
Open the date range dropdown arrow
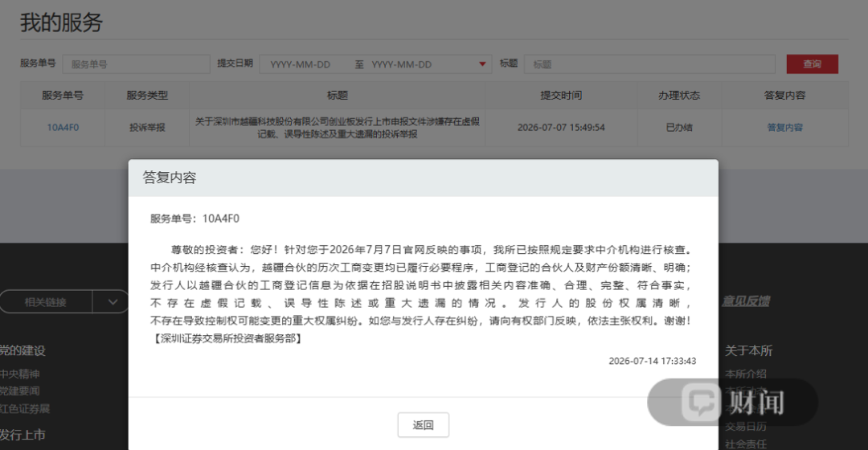(x=482, y=64)
